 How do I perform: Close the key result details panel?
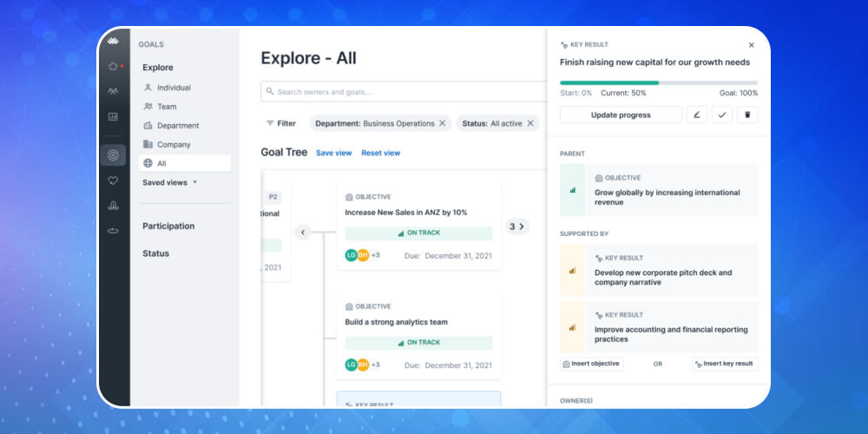[752, 45]
